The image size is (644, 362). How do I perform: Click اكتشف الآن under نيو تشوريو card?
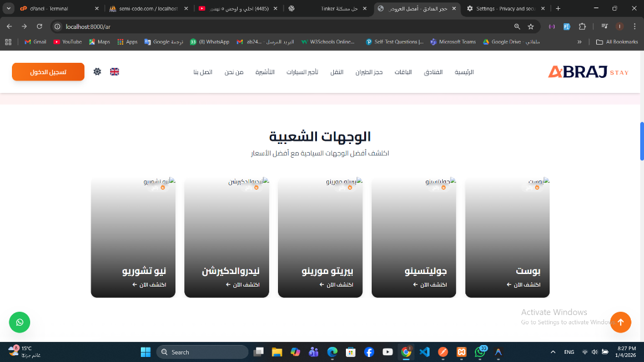[x=148, y=285]
